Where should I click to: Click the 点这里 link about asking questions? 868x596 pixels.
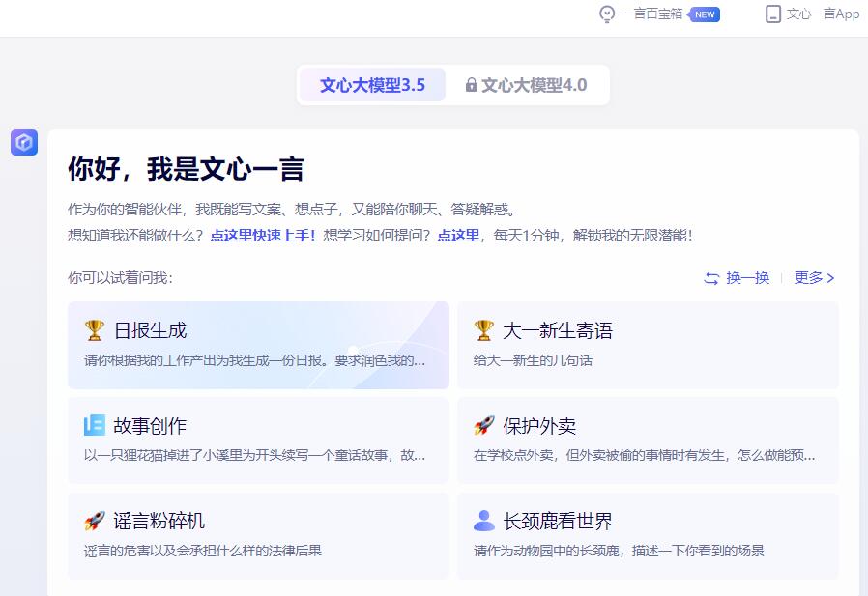coord(458,235)
